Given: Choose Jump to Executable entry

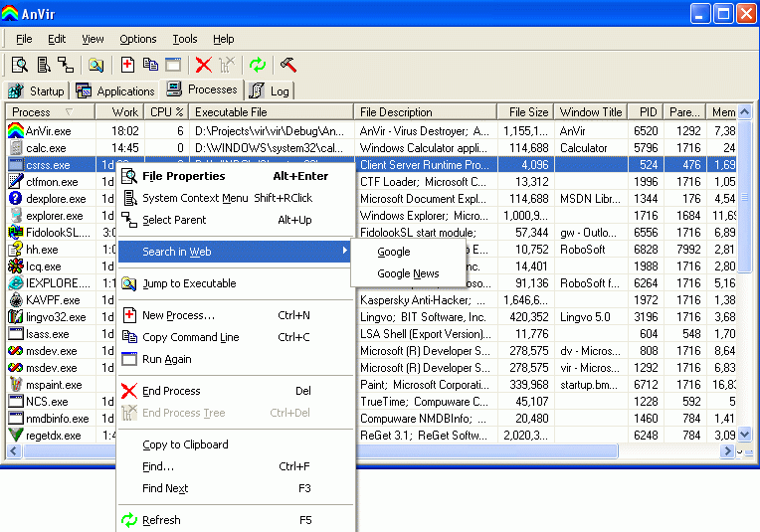Looking at the screenshot, I should coord(236,283).
